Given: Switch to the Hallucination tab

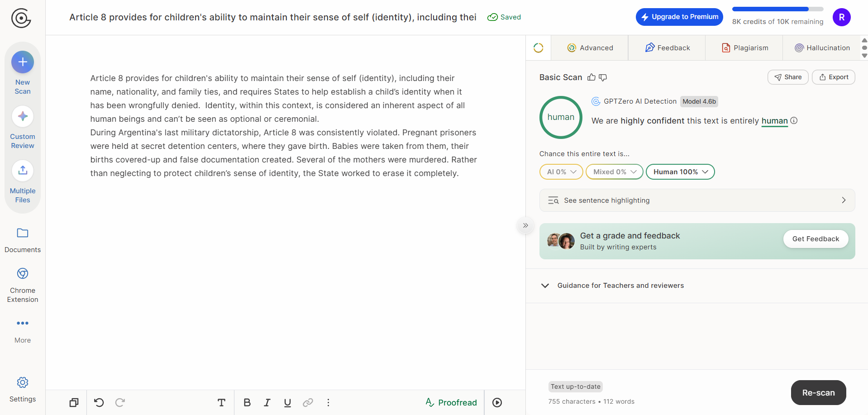Looking at the screenshot, I should point(822,48).
